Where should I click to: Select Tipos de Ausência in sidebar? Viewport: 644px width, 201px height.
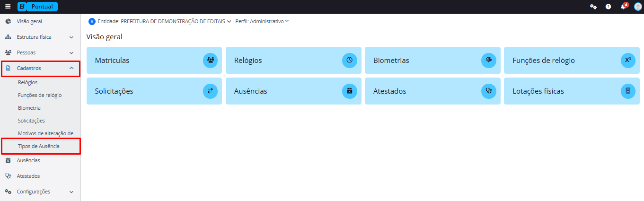pyautogui.click(x=39, y=146)
